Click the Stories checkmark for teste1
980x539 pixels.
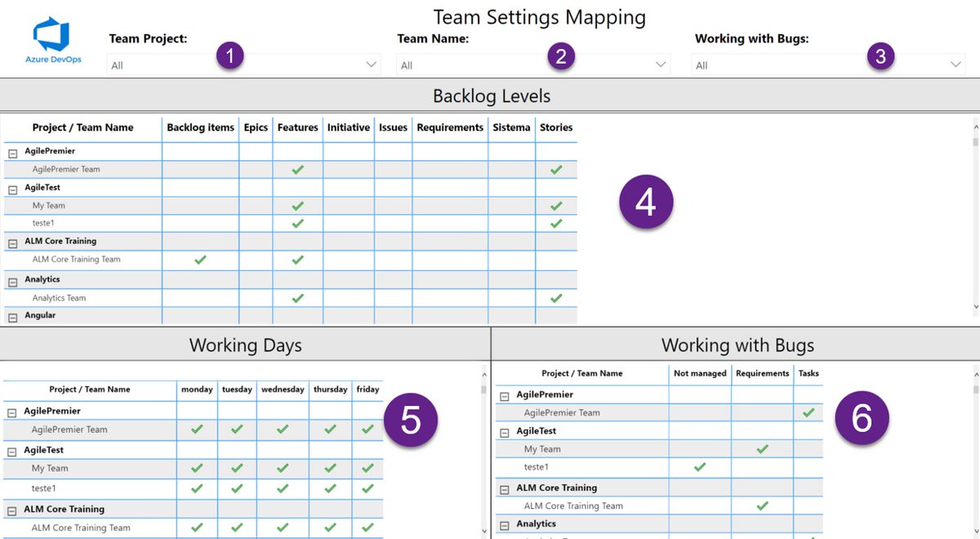(556, 222)
